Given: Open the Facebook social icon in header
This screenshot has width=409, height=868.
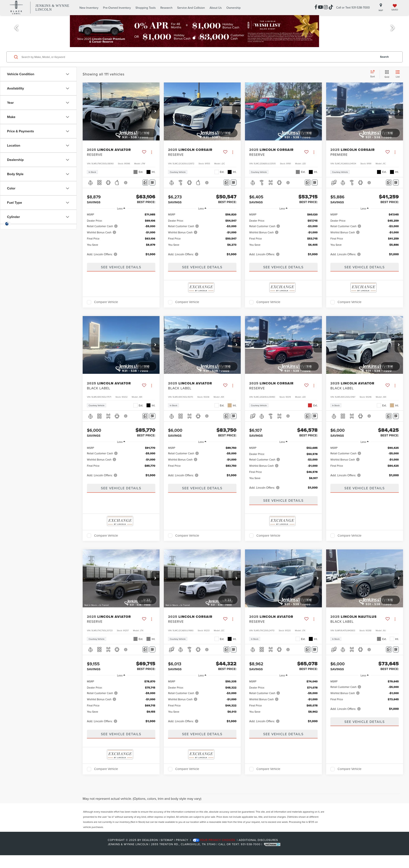Looking at the screenshot, I should tap(316, 7).
